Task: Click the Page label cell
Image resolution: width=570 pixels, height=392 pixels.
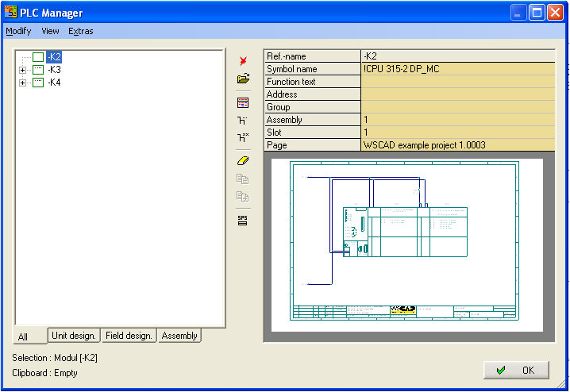Action: click(x=312, y=145)
